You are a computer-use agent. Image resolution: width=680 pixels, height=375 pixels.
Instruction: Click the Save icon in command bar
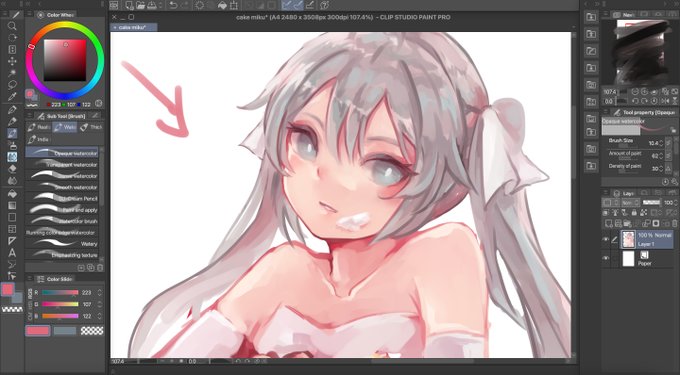pos(152,5)
